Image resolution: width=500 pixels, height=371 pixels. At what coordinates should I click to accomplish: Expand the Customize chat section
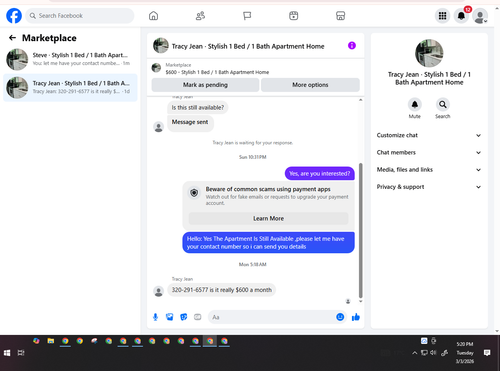(x=429, y=135)
